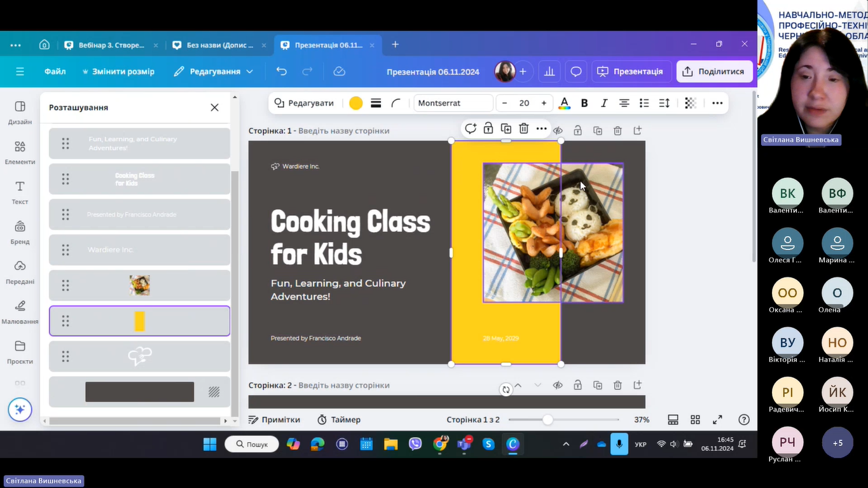Lock page 1 with the padlock icon
This screenshot has width=868, height=488.
577,130
